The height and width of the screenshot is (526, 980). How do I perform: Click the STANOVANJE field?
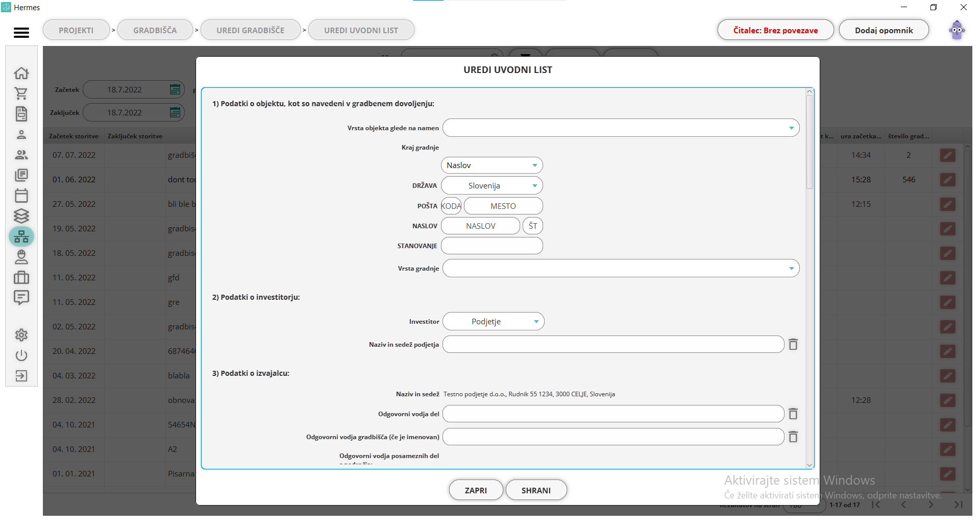(492, 246)
